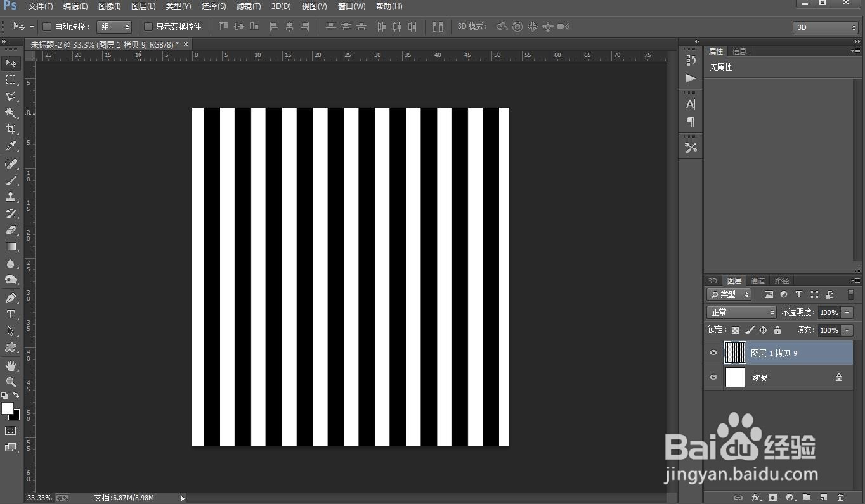Select the Path Selection tool
This screenshot has height=504, width=865.
pos(11,331)
